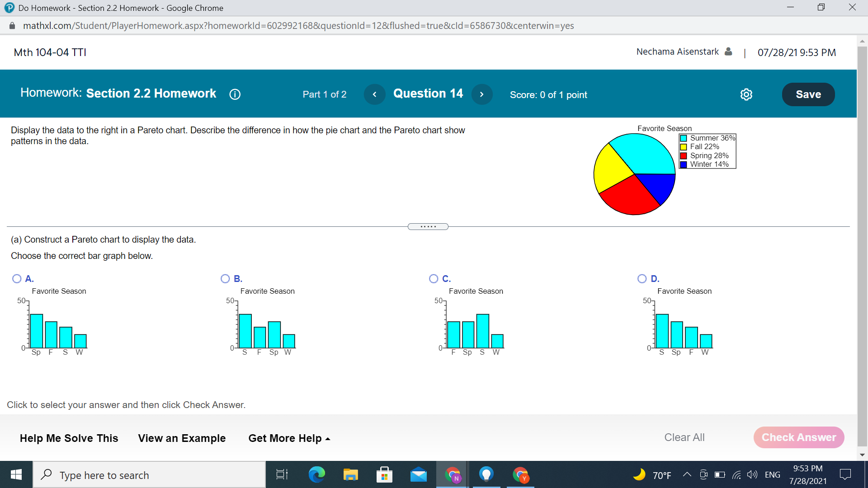Open settings gear icon

click(746, 94)
